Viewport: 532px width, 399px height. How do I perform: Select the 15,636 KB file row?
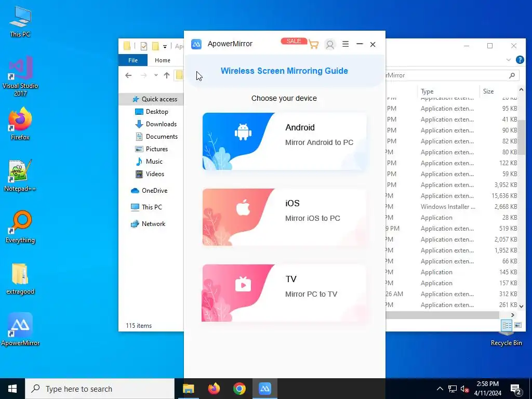[452, 196]
